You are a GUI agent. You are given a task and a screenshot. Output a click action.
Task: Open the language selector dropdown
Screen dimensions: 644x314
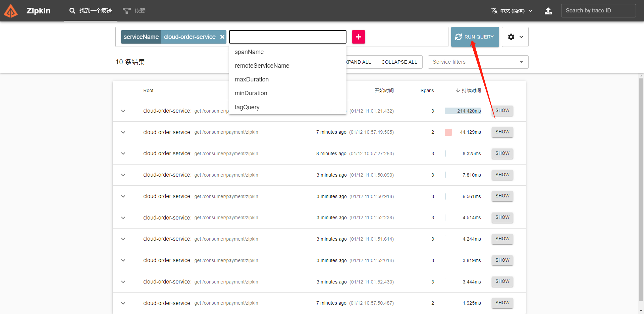point(512,11)
